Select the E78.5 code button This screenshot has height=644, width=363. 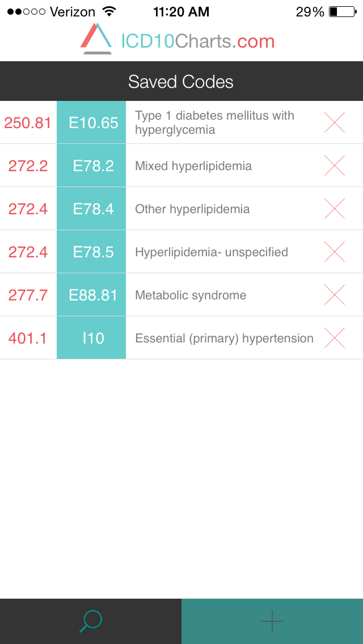91,251
